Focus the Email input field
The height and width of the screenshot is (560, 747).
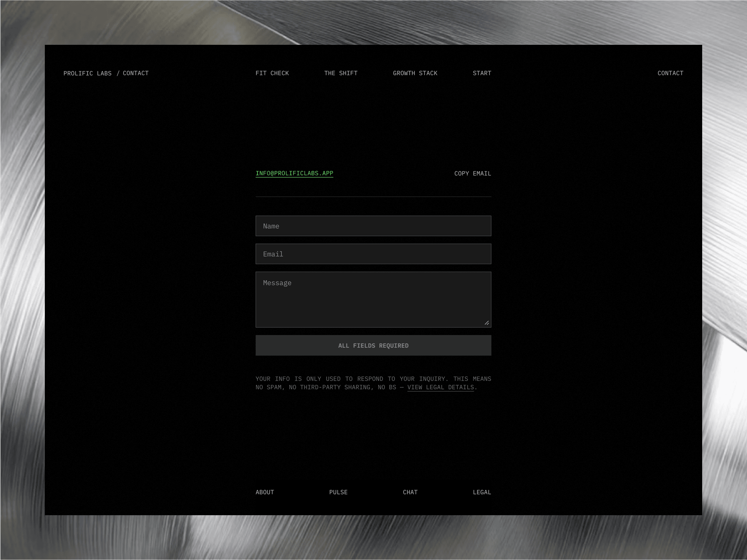(x=373, y=254)
